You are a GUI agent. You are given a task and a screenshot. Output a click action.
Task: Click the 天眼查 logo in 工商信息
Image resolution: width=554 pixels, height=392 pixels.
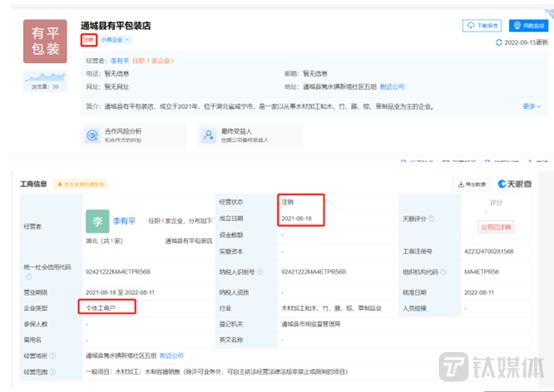pyautogui.click(x=514, y=184)
